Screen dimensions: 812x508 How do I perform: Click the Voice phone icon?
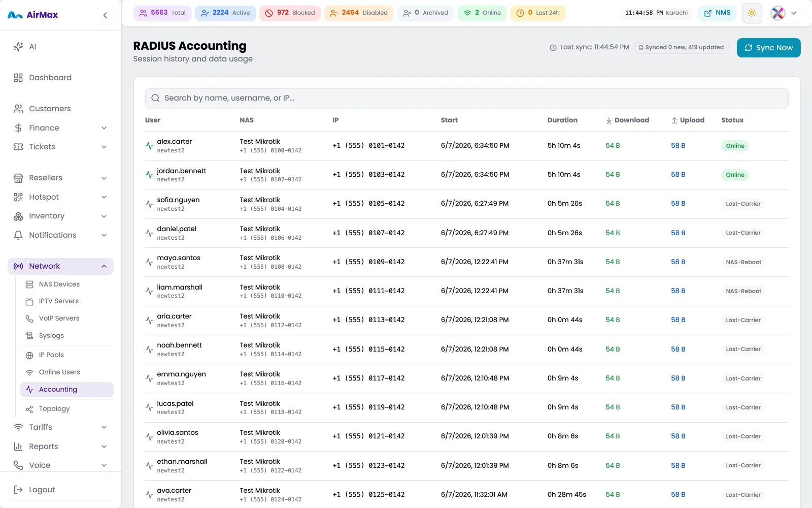[x=18, y=465]
